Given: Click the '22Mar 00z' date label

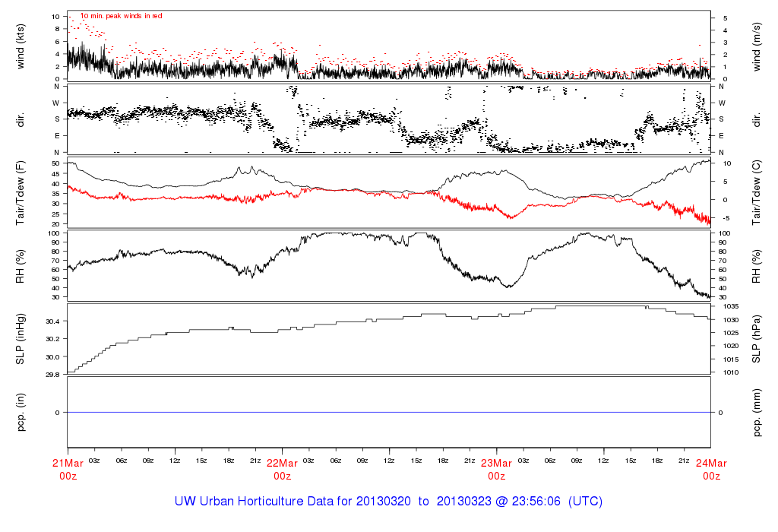Looking at the screenshot, I should click(283, 470).
